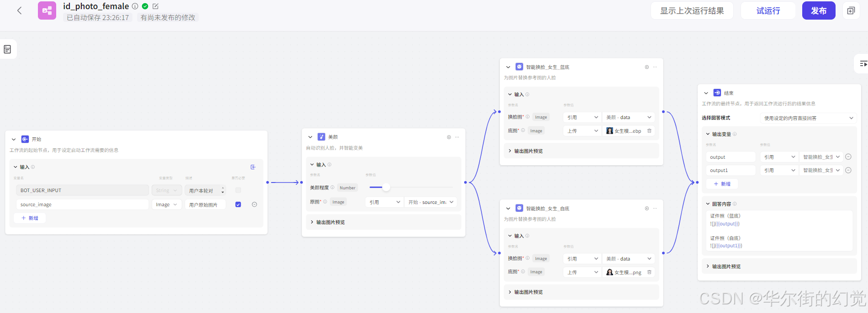
Task: Go back using the top-left arrow
Action: (x=19, y=10)
